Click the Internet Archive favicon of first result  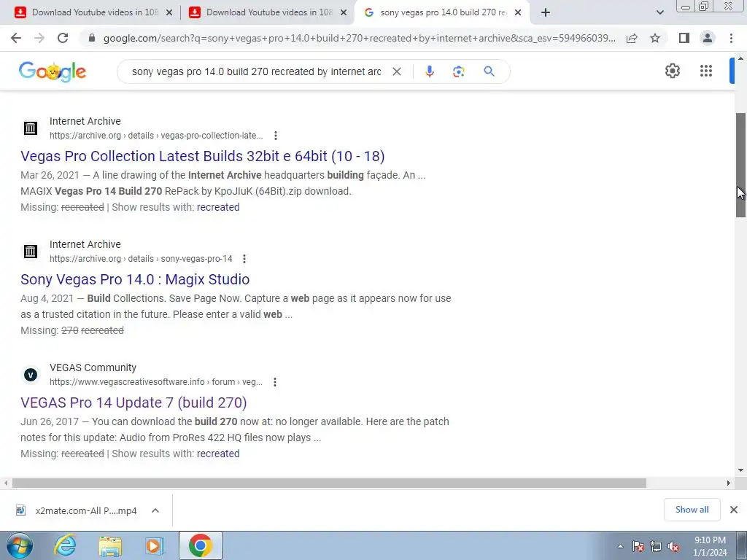pos(31,128)
